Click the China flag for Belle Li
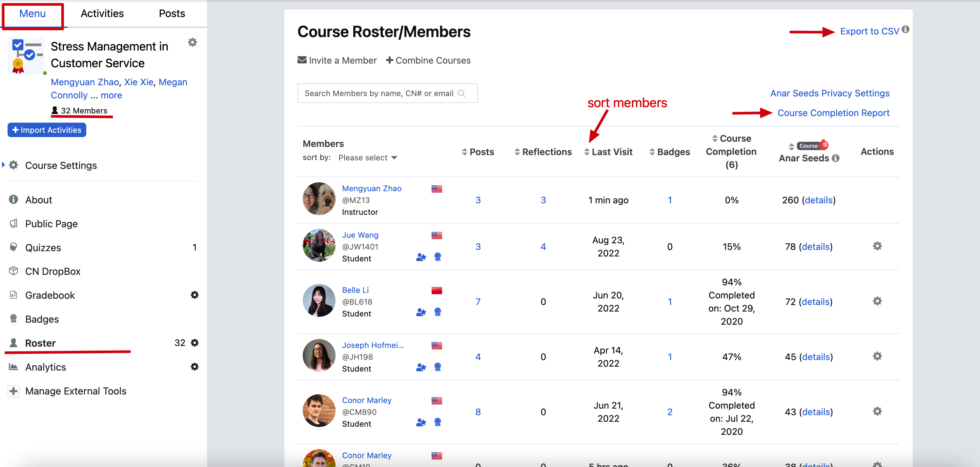 (436, 291)
